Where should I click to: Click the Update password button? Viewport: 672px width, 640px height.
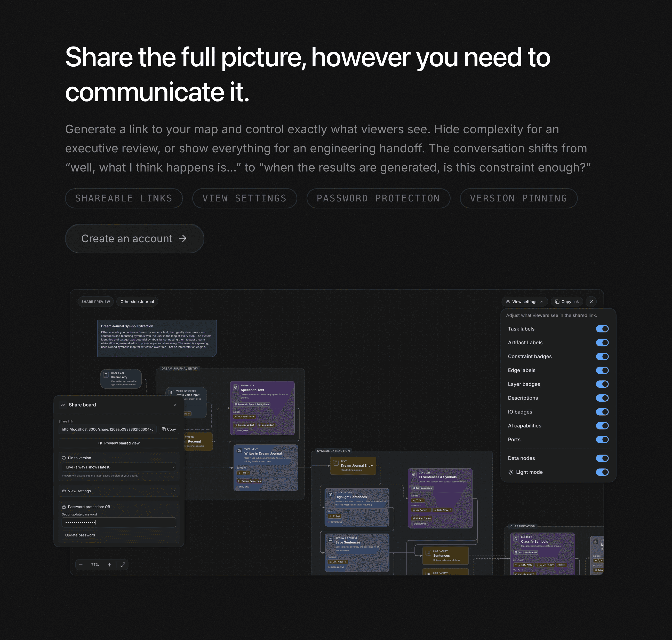79,535
